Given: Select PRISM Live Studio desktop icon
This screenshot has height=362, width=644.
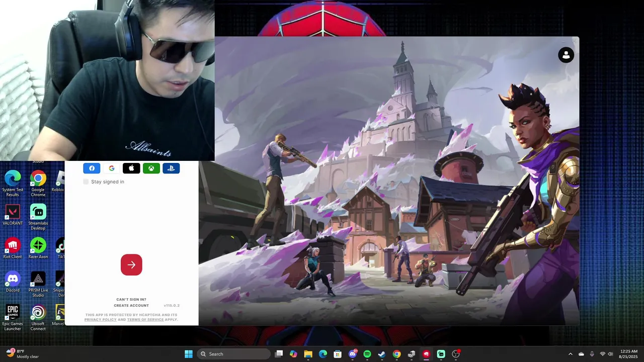Looking at the screenshot, I should [38, 284].
